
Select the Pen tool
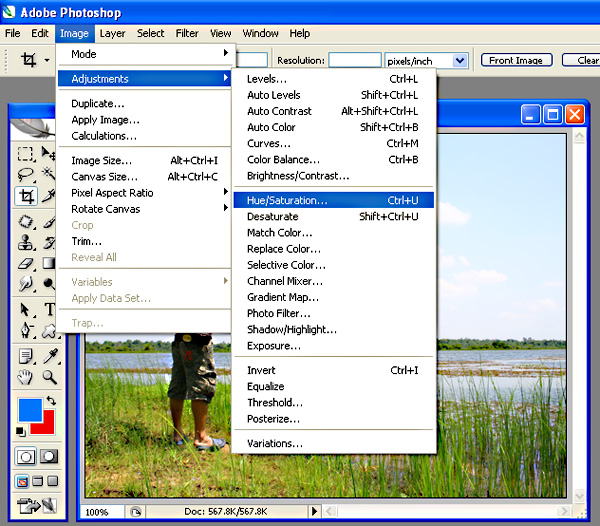click(x=26, y=331)
